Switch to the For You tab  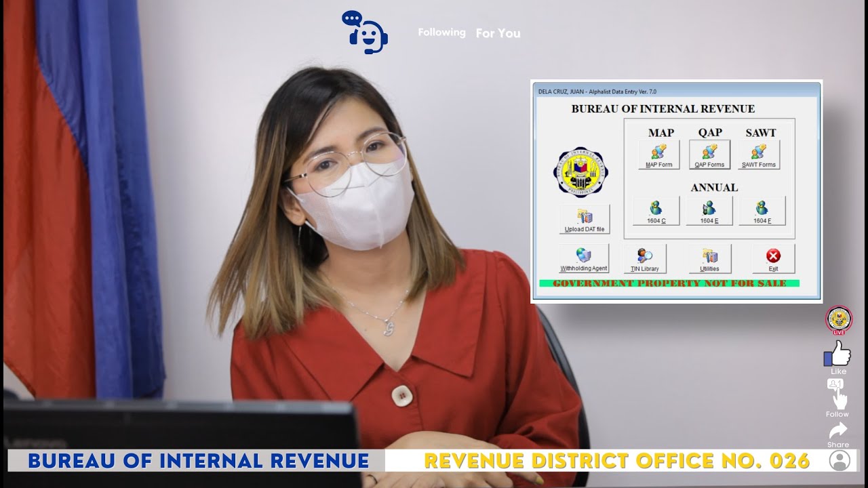click(498, 33)
